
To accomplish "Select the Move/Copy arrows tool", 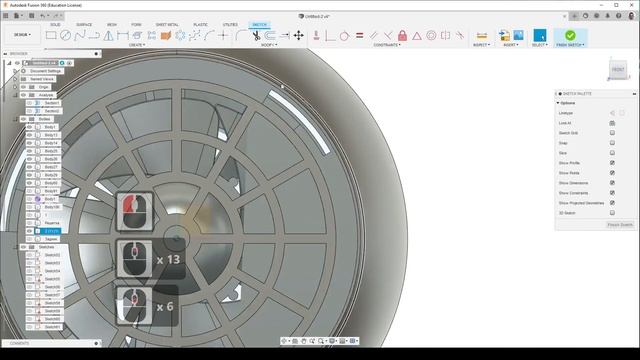I will [x=299, y=36].
